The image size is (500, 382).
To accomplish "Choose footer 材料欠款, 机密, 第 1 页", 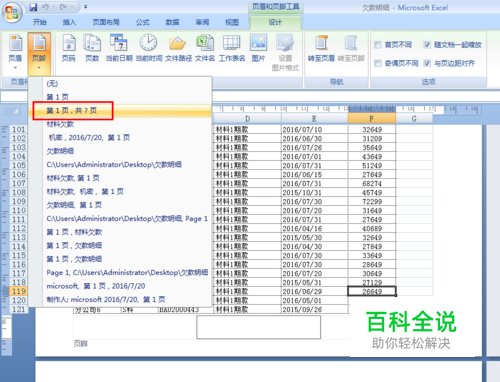I will pyautogui.click(x=120, y=191).
